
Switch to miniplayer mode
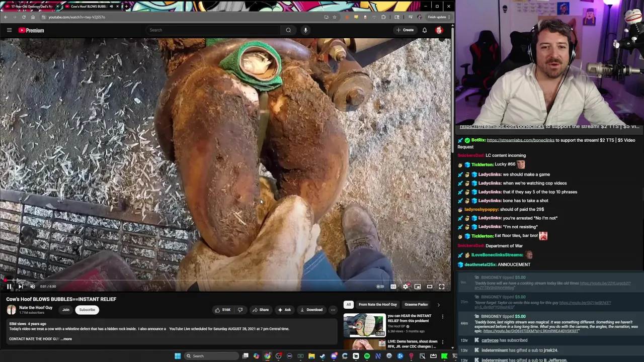click(418, 287)
